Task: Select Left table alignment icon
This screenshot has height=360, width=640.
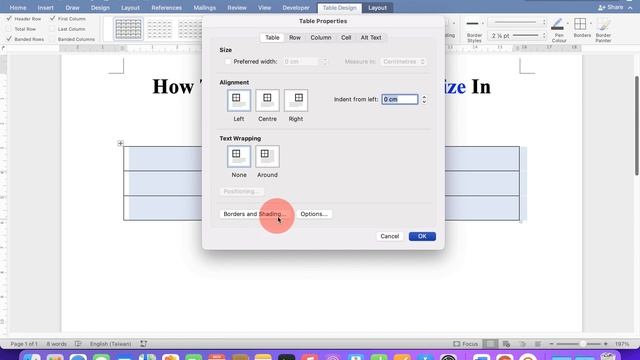Action: click(239, 100)
